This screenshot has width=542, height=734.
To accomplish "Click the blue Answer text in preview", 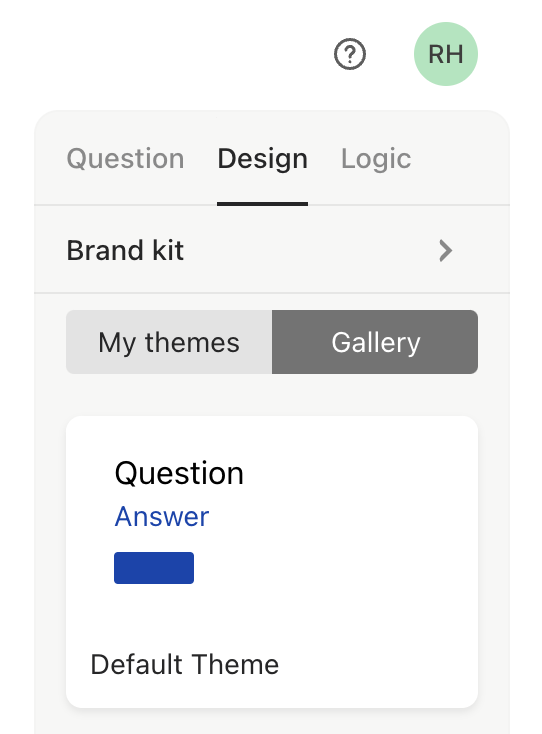I will click(162, 517).
